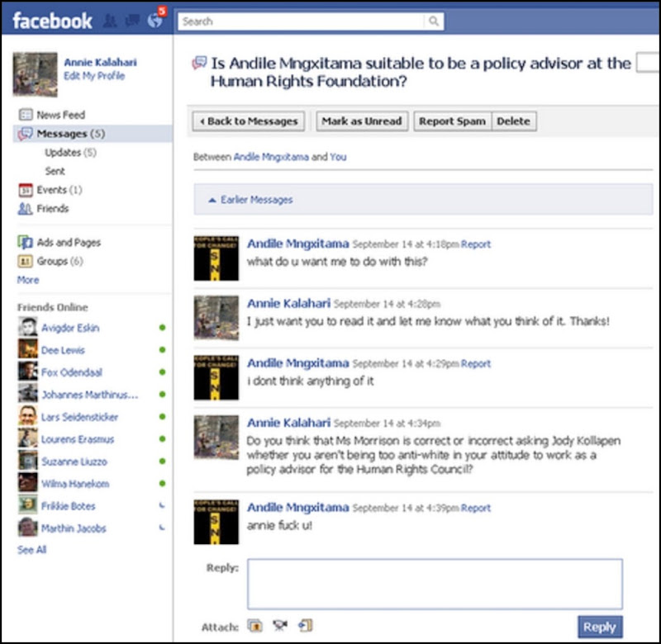
Task: Open chat with Johannes Marthinus
Action: coord(89,395)
